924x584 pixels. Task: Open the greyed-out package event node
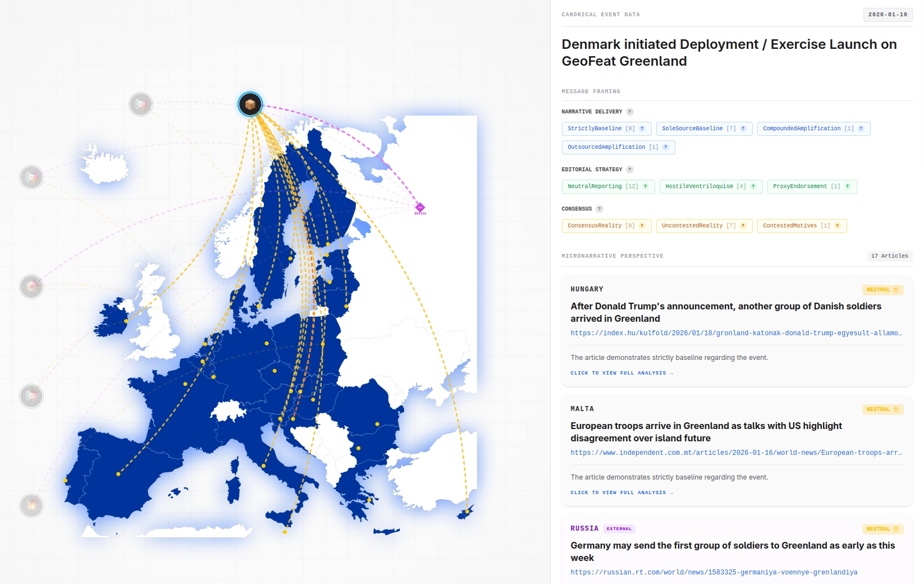point(31,286)
